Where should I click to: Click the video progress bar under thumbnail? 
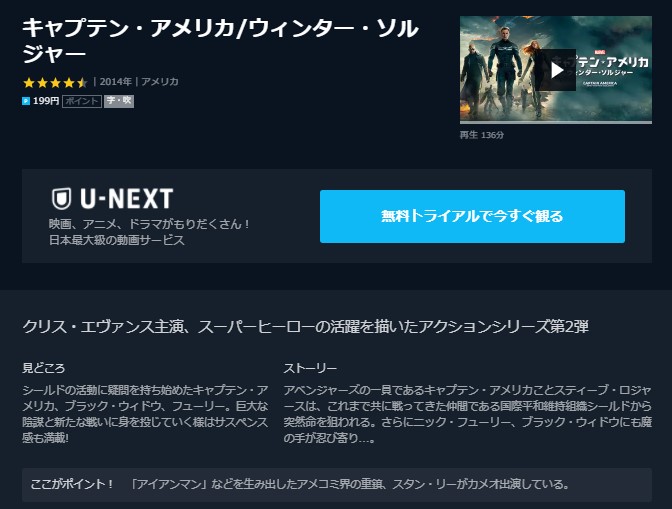[x=556, y=123]
